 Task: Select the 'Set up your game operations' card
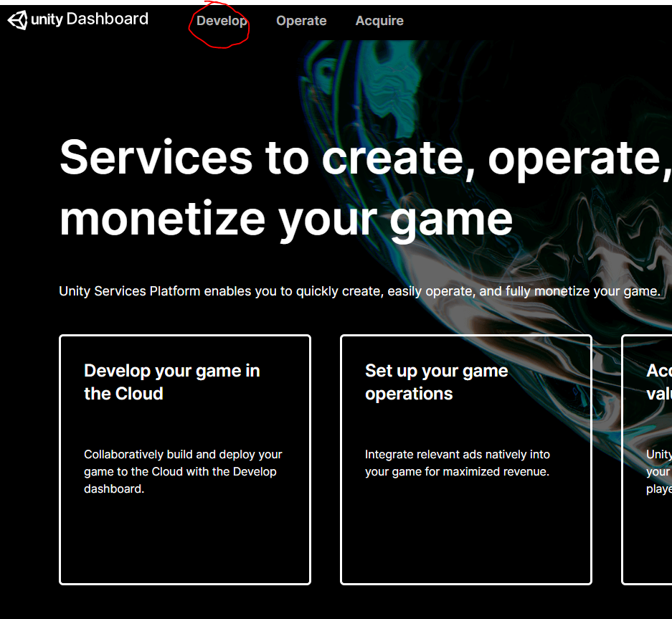click(x=466, y=460)
